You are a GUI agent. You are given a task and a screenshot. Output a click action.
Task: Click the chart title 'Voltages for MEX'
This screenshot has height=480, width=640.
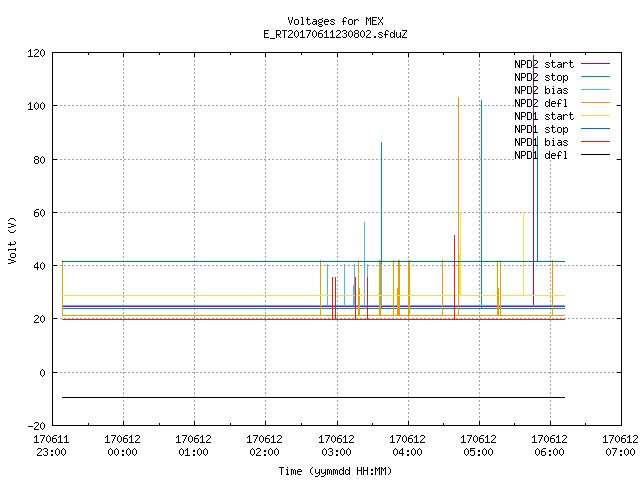pyautogui.click(x=335, y=21)
